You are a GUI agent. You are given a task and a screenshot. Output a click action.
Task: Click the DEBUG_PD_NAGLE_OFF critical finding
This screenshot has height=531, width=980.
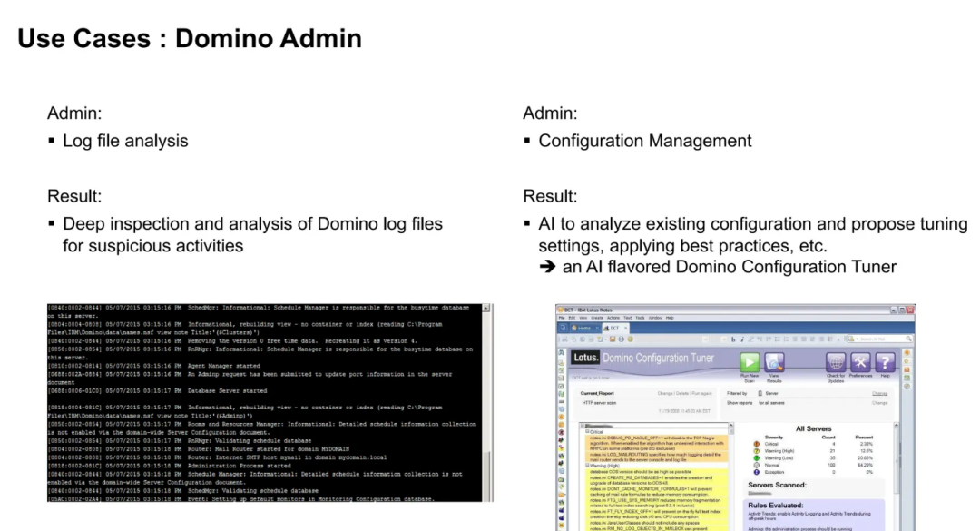[x=657, y=443]
